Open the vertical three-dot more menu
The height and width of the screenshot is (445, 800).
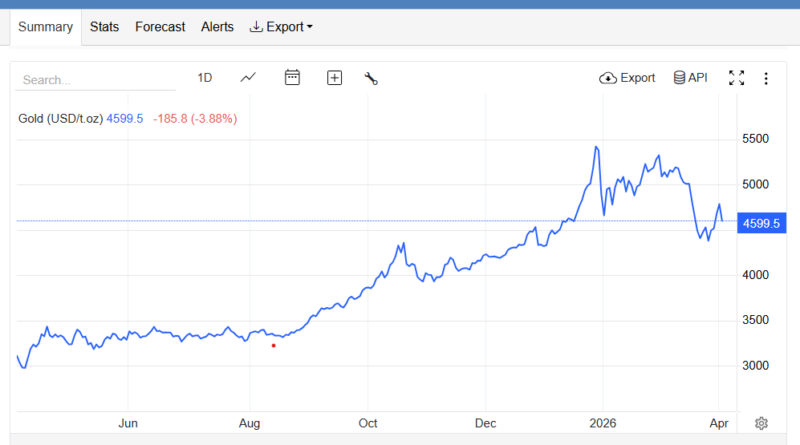coord(766,78)
